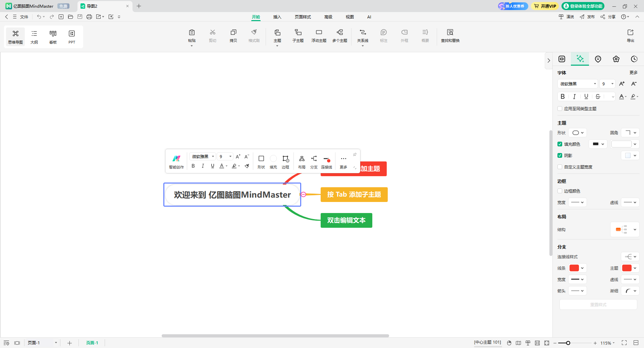Click the Print icon in quick access bar
Screen dimensions: 644x348
coord(89,17)
